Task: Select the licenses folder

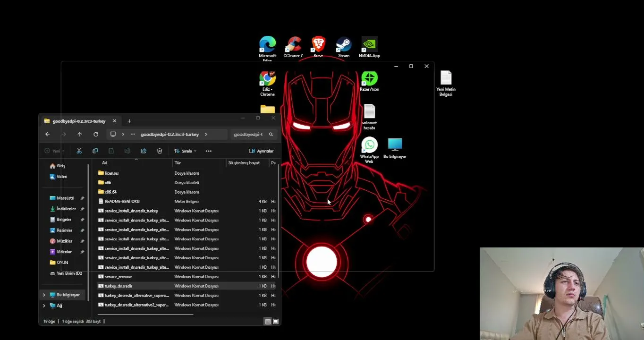Action: pos(186,173)
